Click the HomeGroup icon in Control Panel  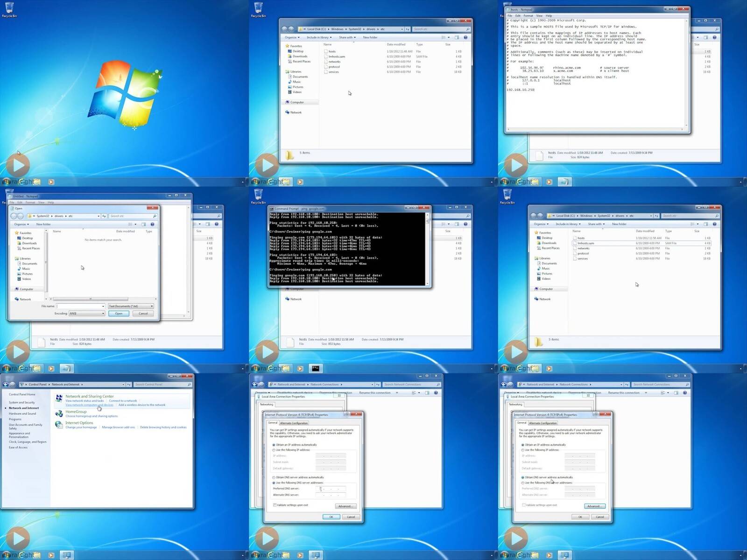click(59, 413)
